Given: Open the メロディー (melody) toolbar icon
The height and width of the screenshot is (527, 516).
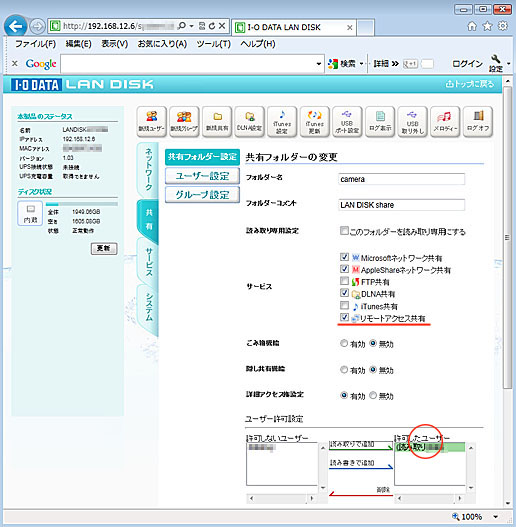Looking at the screenshot, I should [445, 122].
